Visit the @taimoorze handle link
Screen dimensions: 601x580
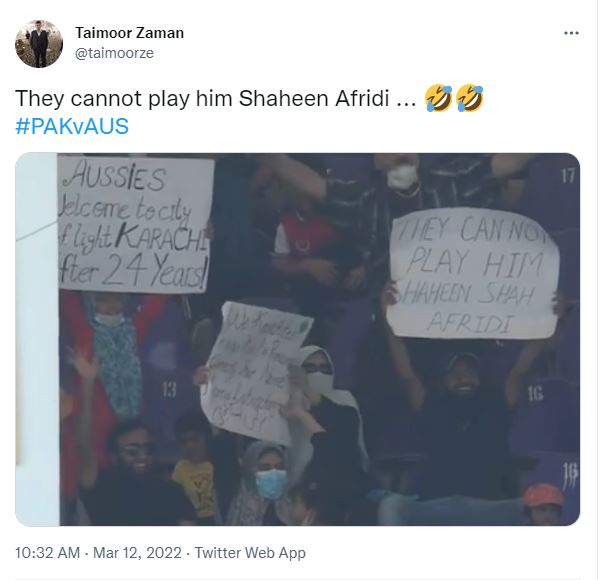114,53
